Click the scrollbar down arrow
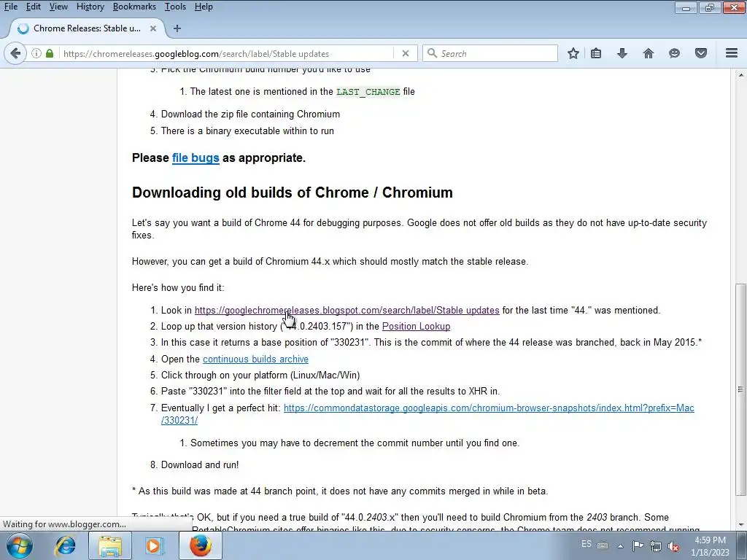This screenshot has height=560, width=747. (740, 525)
